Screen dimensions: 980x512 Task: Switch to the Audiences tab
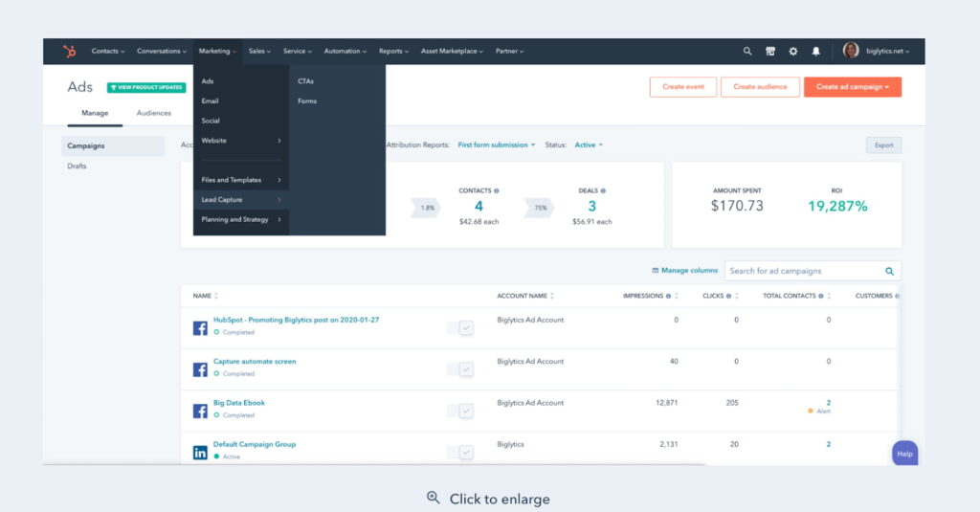[154, 113]
